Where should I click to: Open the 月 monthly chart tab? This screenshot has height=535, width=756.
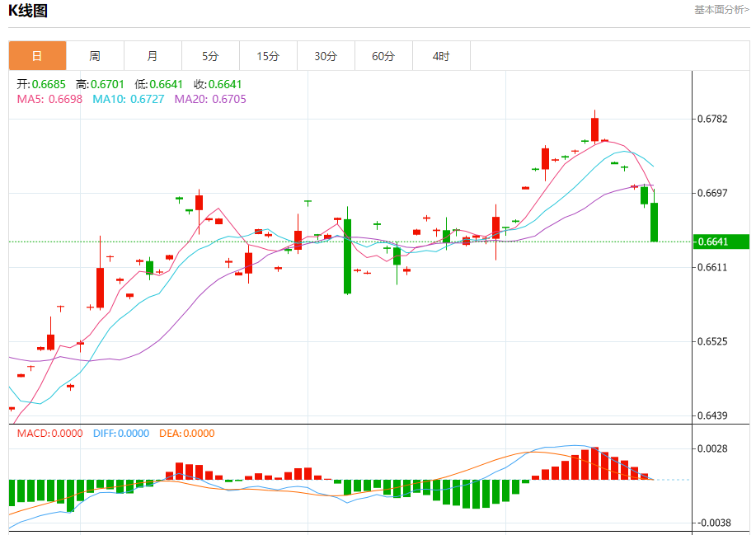pyautogui.click(x=153, y=56)
